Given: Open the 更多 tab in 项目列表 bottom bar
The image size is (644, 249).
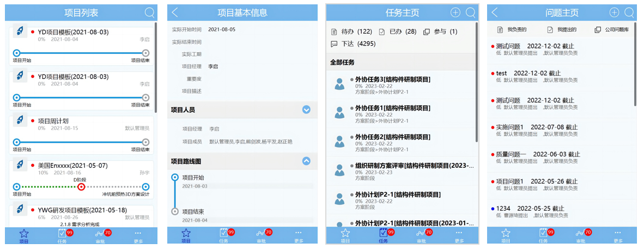Looking at the screenshot, I should (138, 235).
